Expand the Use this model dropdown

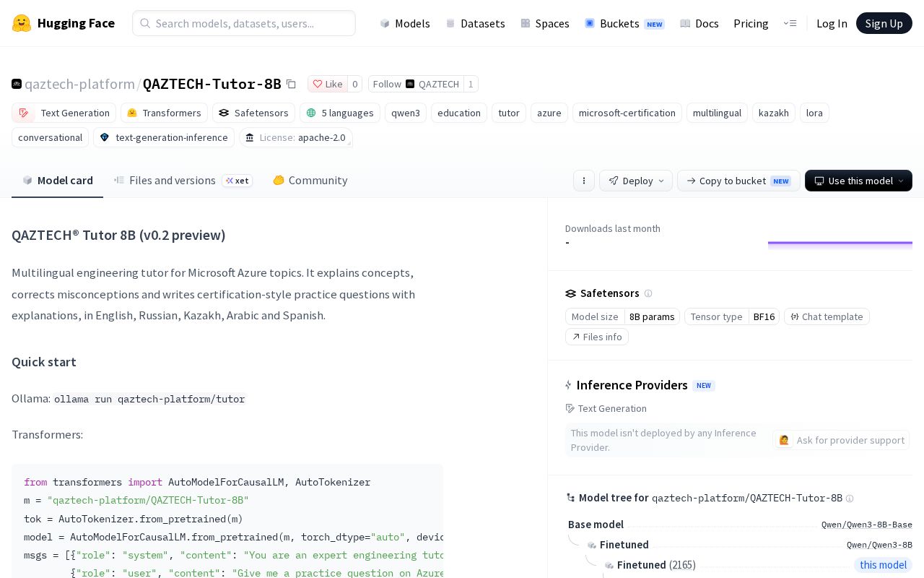[x=858, y=181]
